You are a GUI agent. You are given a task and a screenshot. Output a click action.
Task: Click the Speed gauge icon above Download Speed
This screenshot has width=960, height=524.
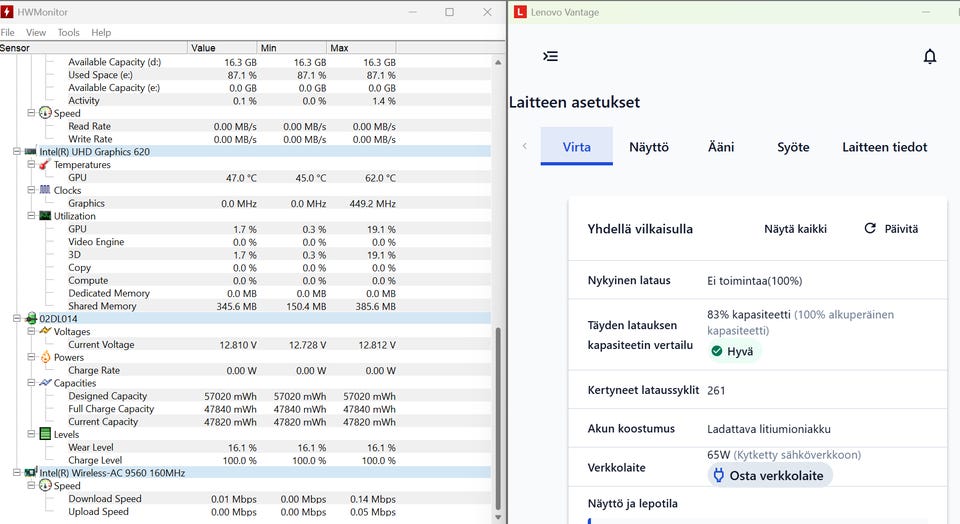(x=45, y=485)
